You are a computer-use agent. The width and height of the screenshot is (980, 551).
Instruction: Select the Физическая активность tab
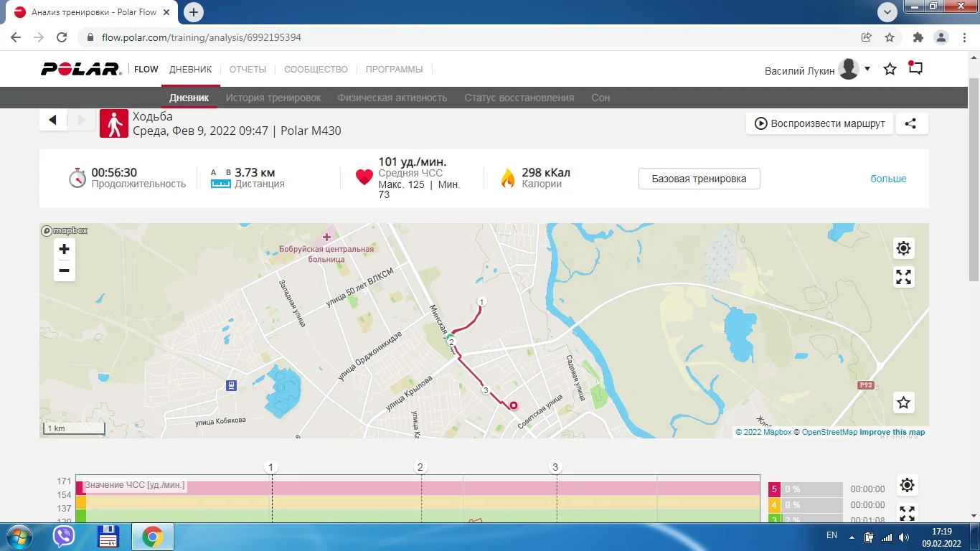coord(392,98)
